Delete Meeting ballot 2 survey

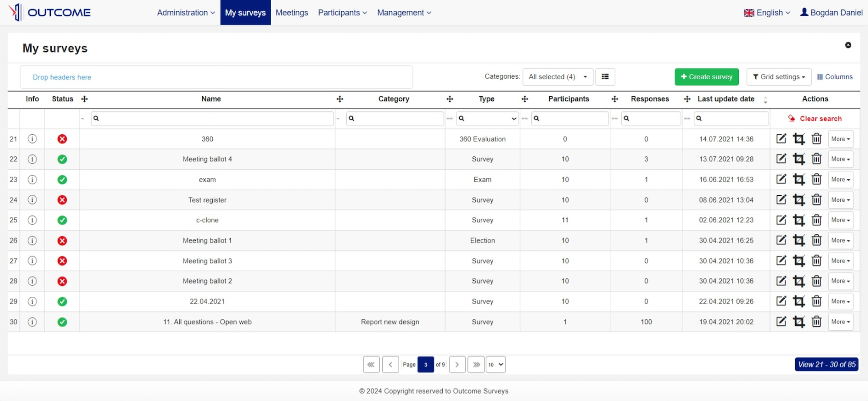816,281
